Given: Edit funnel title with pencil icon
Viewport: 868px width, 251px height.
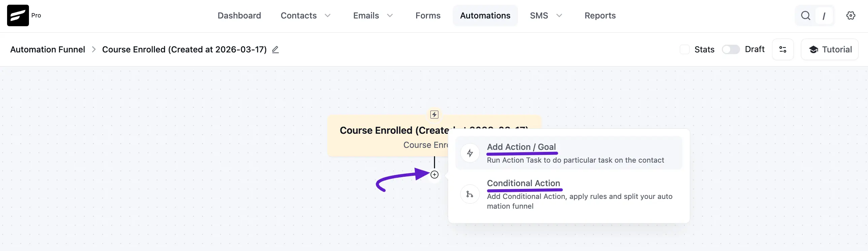Looking at the screenshot, I should click(275, 49).
